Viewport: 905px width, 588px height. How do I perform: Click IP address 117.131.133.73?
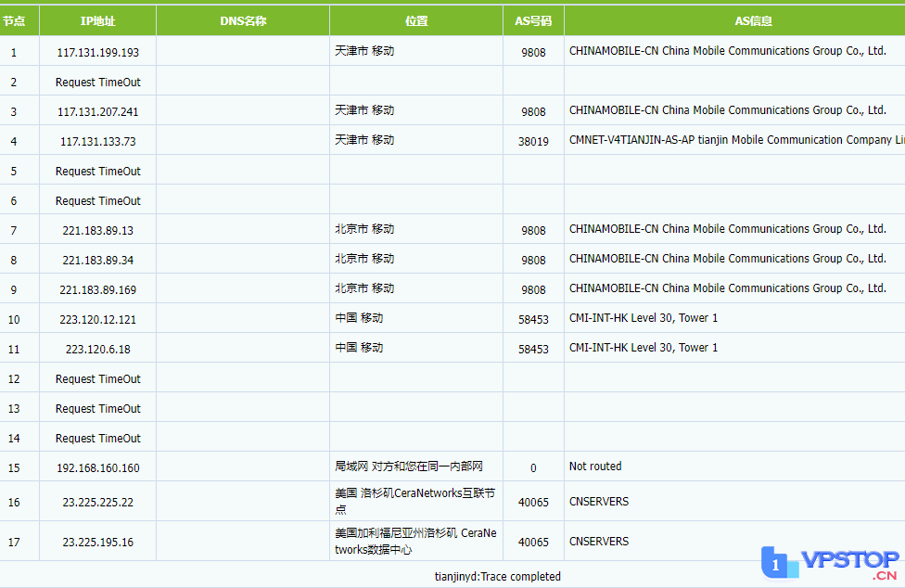tap(98, 141)
